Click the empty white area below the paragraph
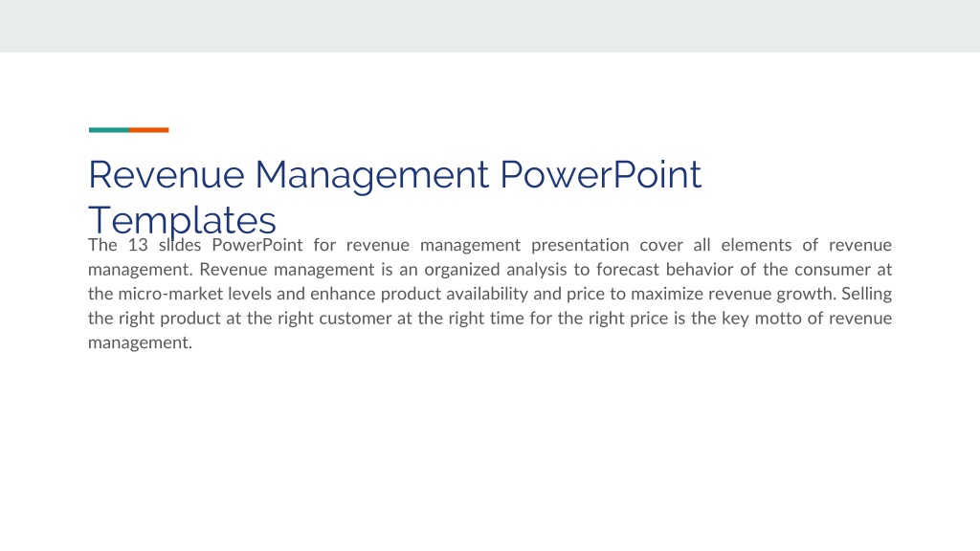This screenshot has height=551, width=980. pos(490,450)
